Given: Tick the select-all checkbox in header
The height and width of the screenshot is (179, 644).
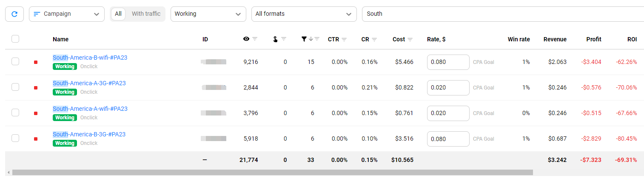Looking at the screenshot, I should [15, 39].
